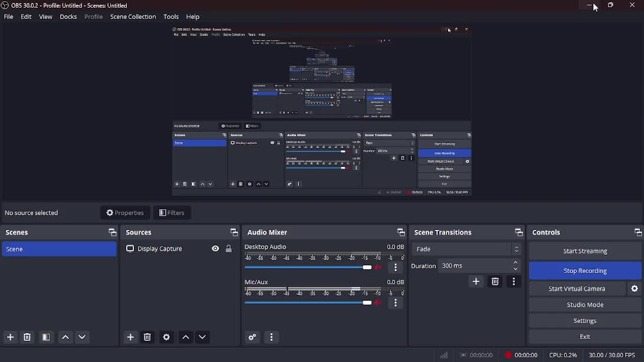Toggle Display Capture visibility eye

tap(215, 249)
